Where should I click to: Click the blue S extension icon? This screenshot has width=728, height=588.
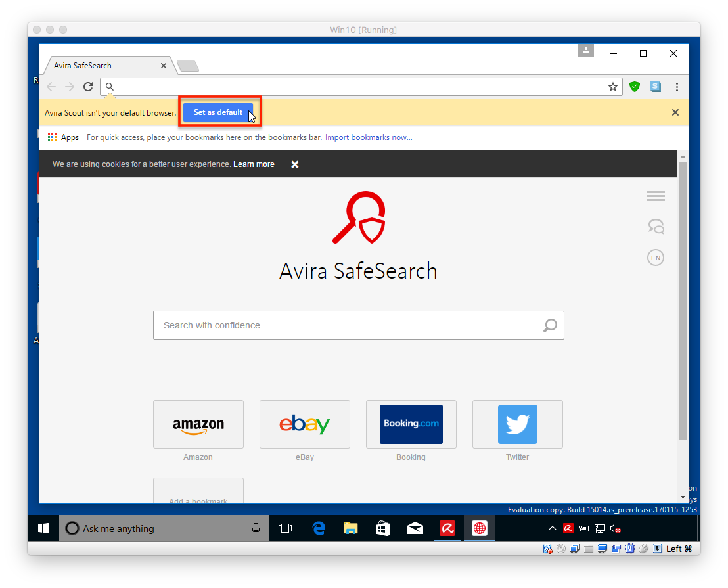pos(655,86)
